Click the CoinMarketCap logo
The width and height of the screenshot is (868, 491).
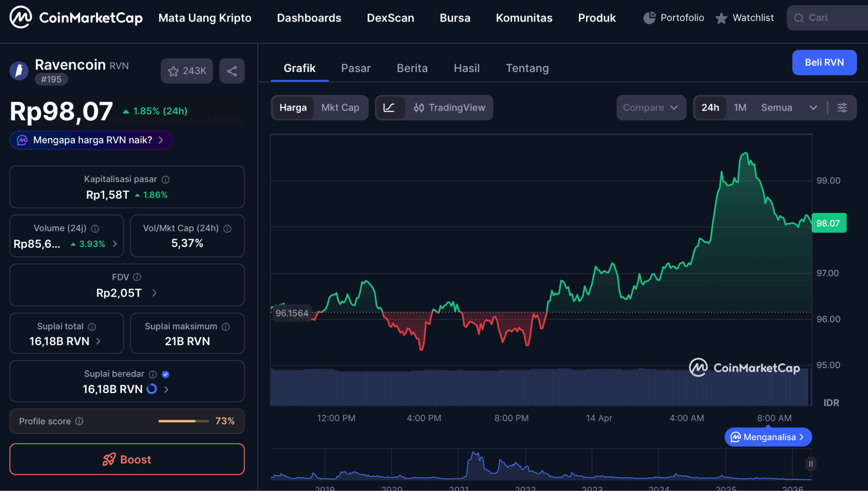pos(75,17)
